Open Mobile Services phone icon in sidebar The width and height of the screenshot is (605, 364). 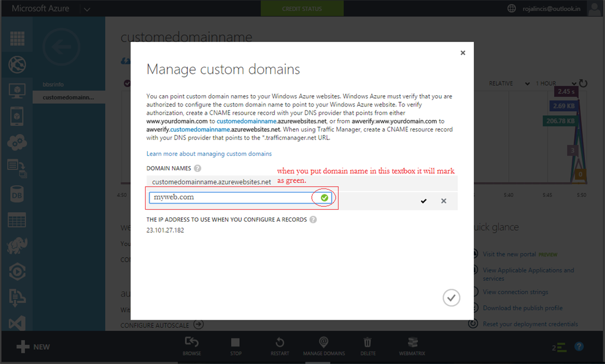click(x=17, y=116)
